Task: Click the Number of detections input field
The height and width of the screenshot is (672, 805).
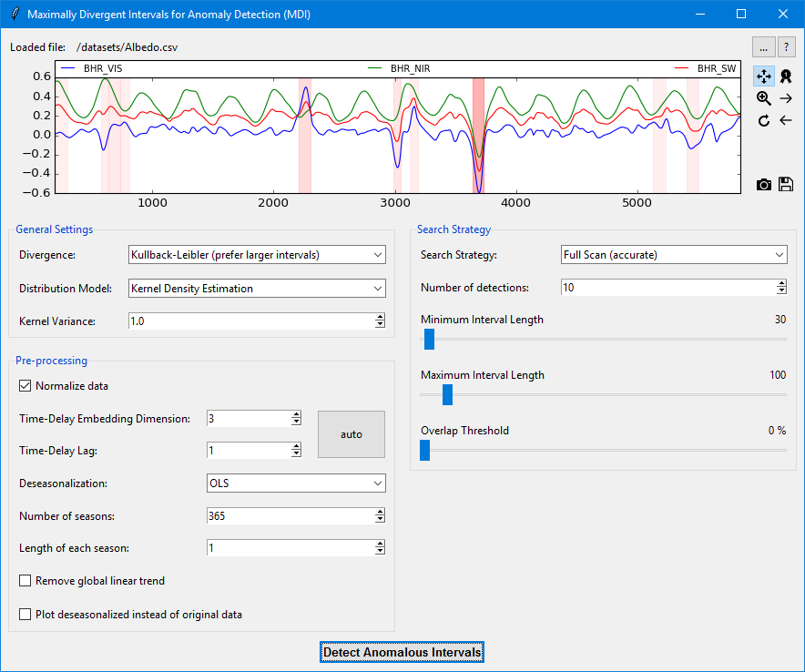Action: pos(667,288)
